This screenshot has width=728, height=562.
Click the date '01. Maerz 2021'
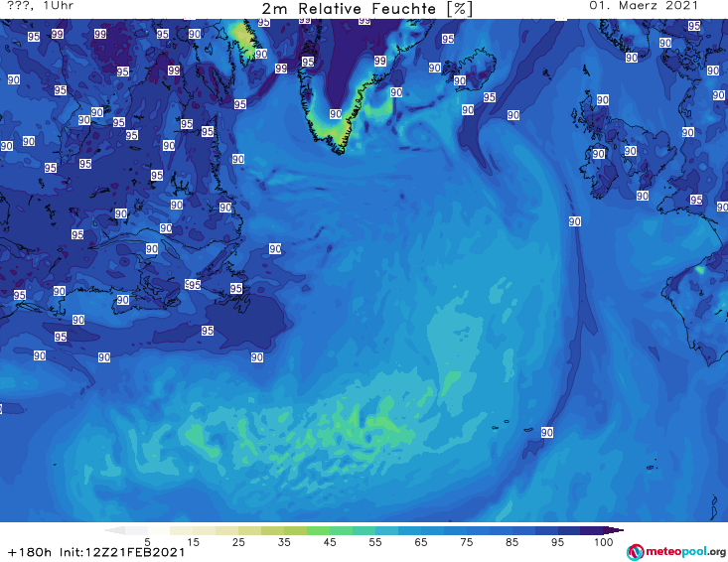(643, 6)
